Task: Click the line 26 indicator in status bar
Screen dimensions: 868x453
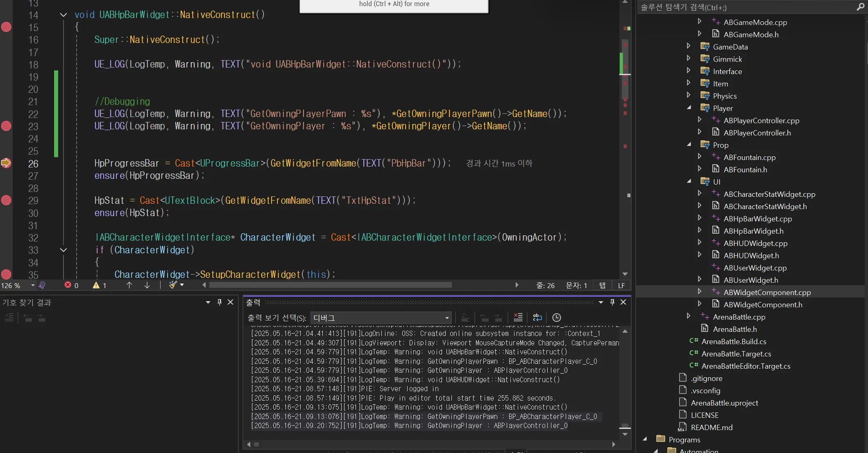Action: [546, 285]
